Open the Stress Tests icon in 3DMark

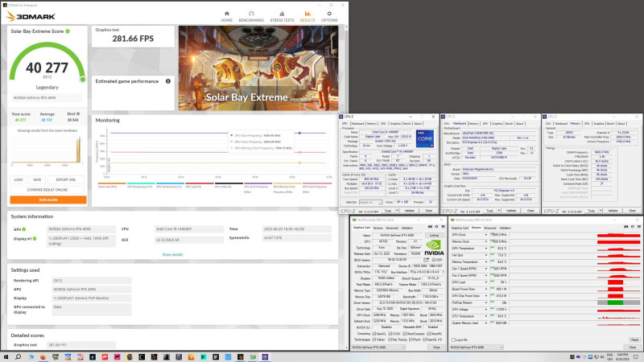click(282, 14)
